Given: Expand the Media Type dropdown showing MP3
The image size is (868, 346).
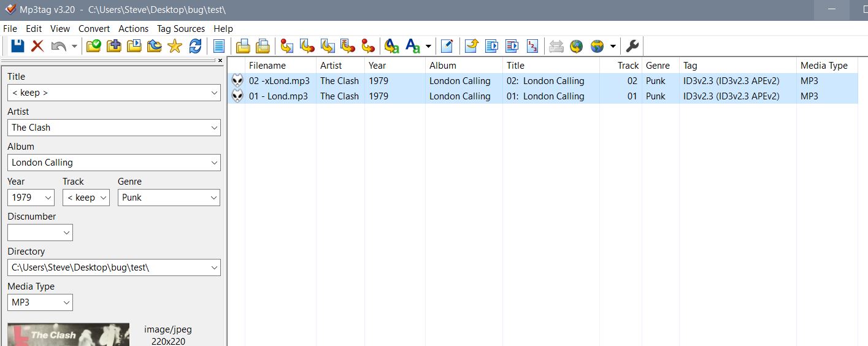Looking at the screenshot, I should (66, 302).
